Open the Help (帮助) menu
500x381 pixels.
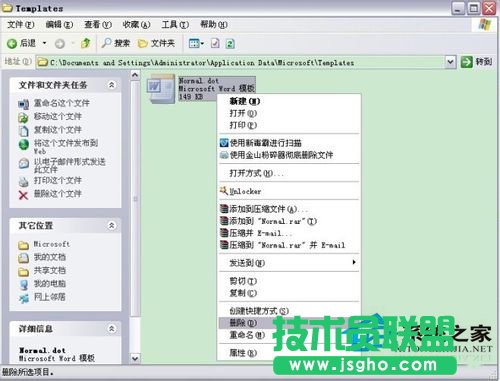[214, 25]
